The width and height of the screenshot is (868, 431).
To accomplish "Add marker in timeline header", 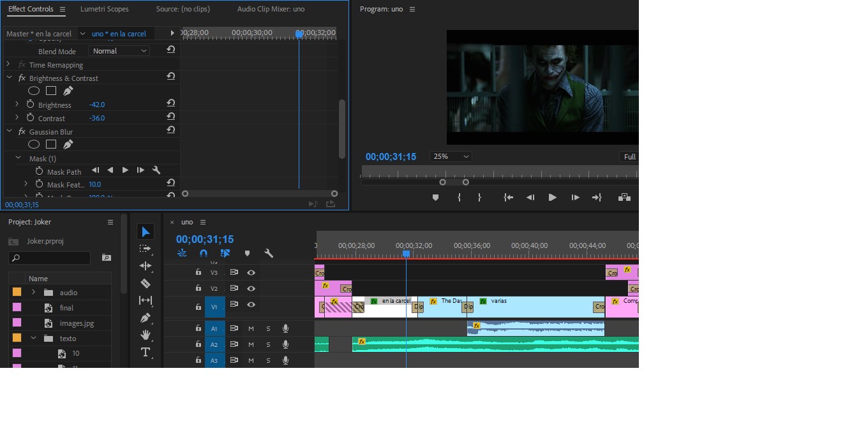I will pos(247,253).
